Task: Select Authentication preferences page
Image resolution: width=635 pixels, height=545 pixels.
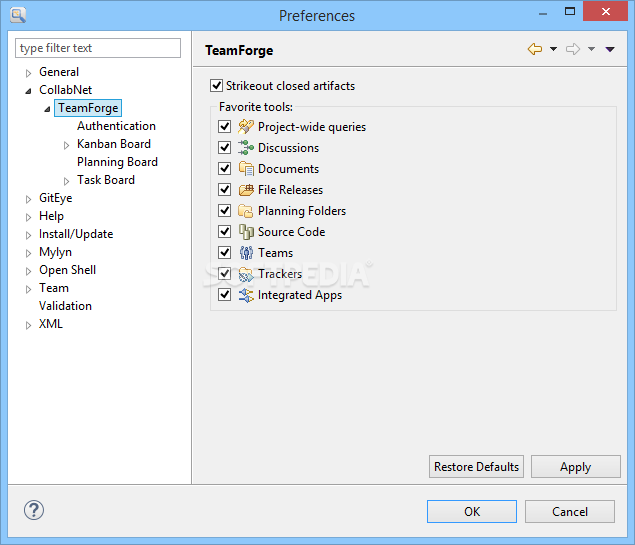Action: point(116,126)
